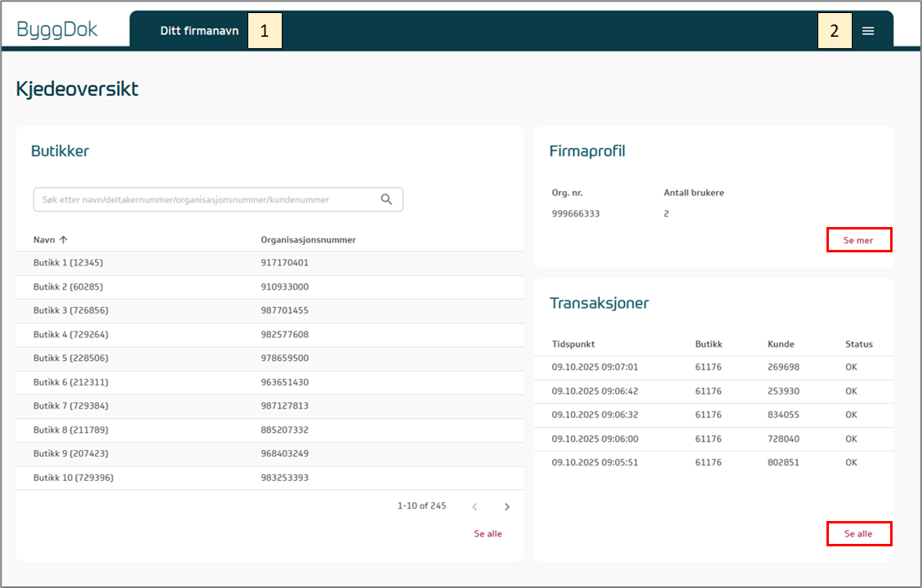The image size is (922, 588).
Task: Go to previous page of stores
Action: click(474, 507)
